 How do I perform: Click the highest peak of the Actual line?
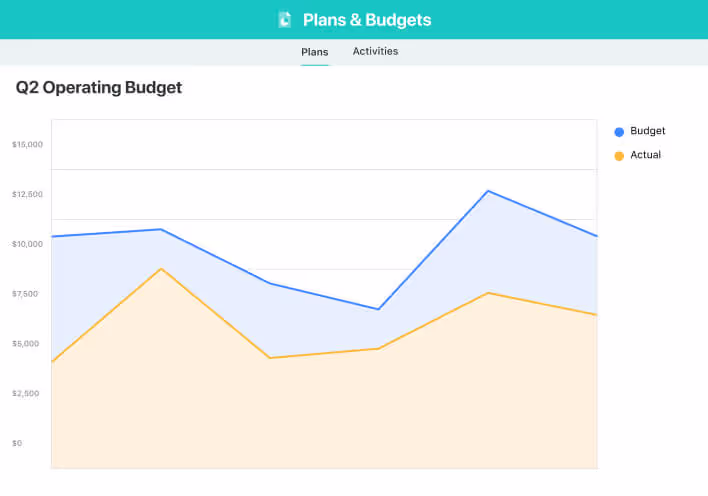tap(161, 269)
